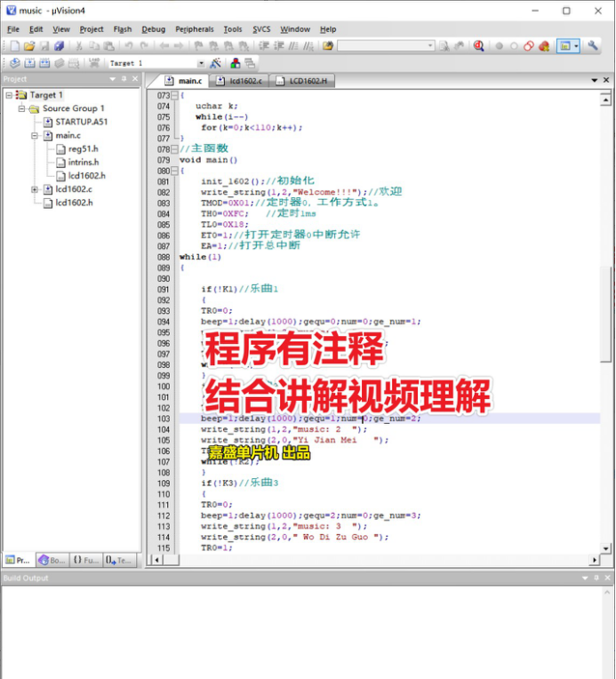This screenshot has height=679, width=616.
Task: Create a new file with toolbar icon
Action: 15,46
